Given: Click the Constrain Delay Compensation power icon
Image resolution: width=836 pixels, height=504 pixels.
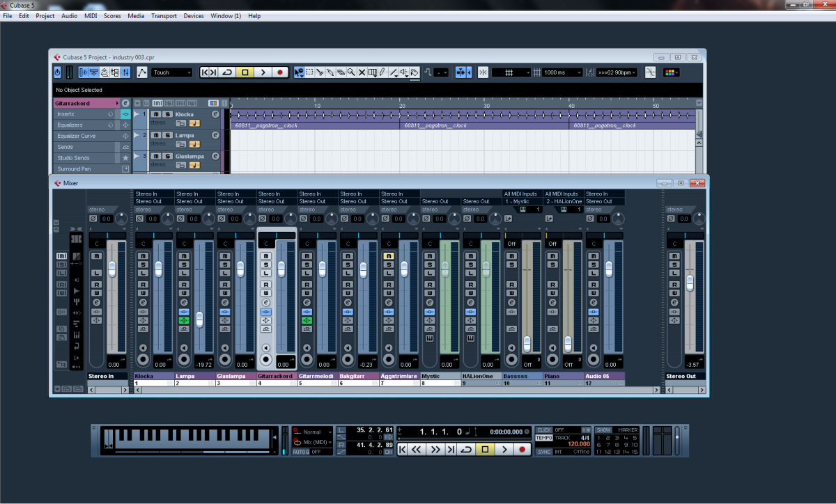Looking at the screenshot, I should tap(58, 72).
